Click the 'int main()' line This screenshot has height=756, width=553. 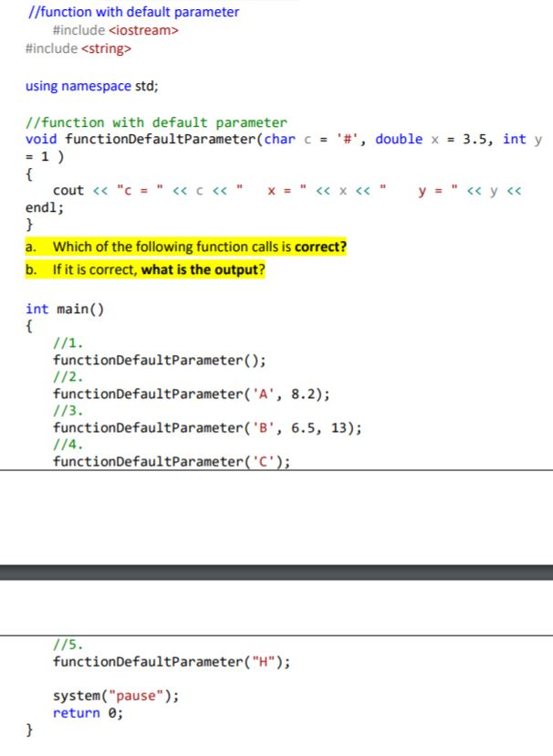coord(65,309)
